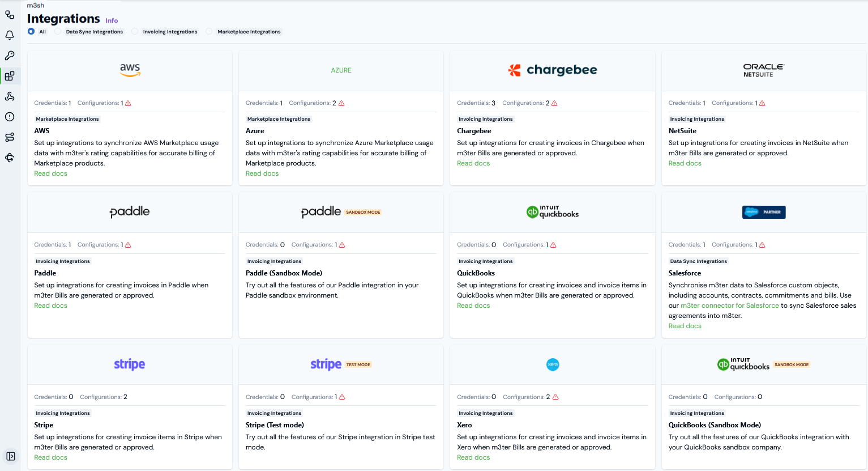Select the integrations blocks icon in sidebar

[x=10, y=76]
